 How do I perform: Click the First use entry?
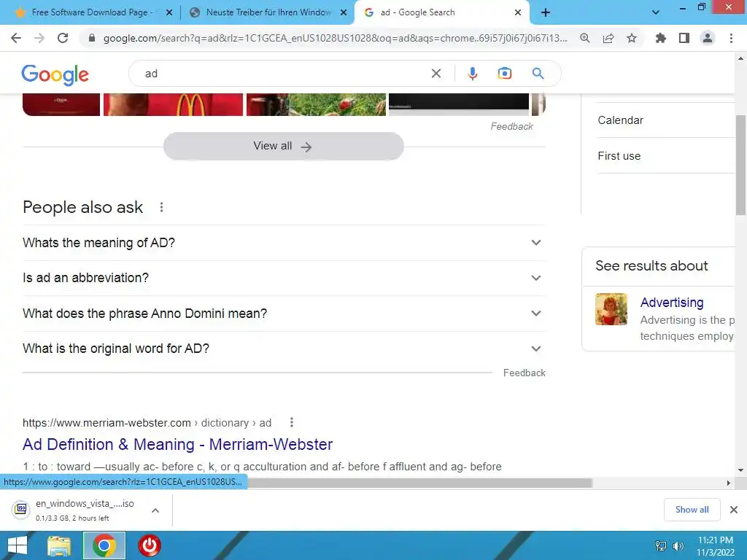619,156
